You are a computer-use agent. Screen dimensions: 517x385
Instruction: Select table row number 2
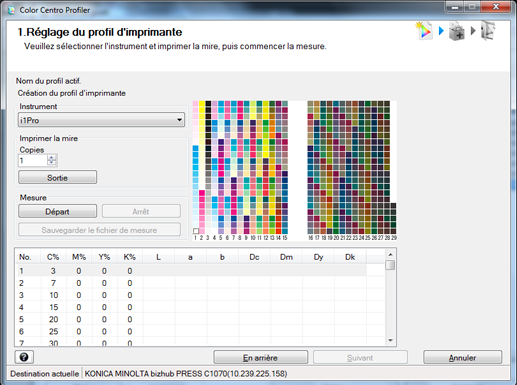coord(191,283)
